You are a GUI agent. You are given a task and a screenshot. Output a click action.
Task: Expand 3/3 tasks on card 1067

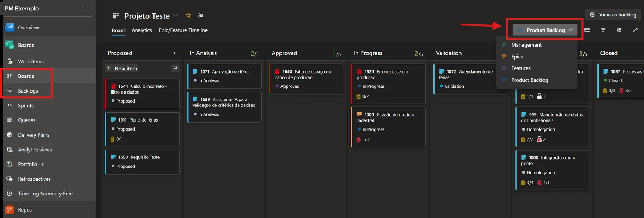(609, 91)
